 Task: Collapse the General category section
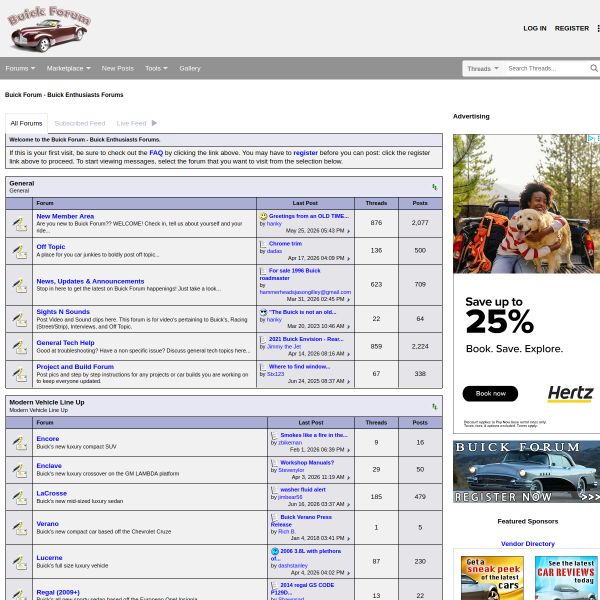pyautogui.click(x=435, y=187)
